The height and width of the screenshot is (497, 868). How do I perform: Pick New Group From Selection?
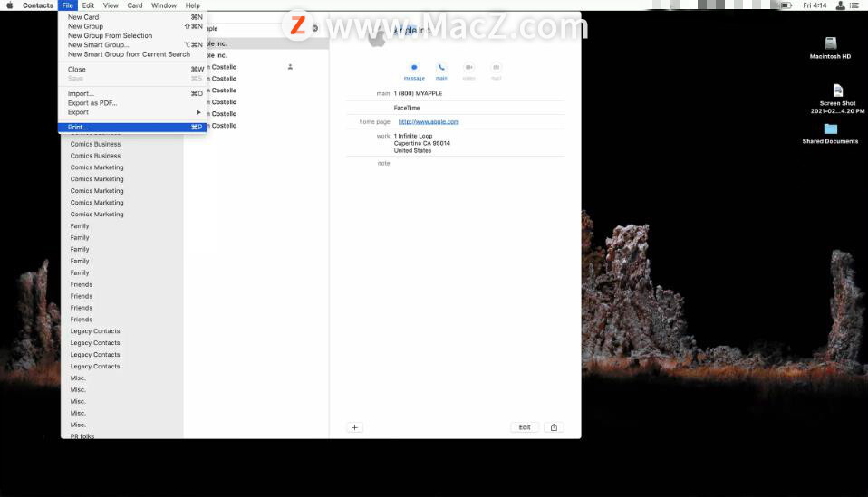[x=131, y=35]
